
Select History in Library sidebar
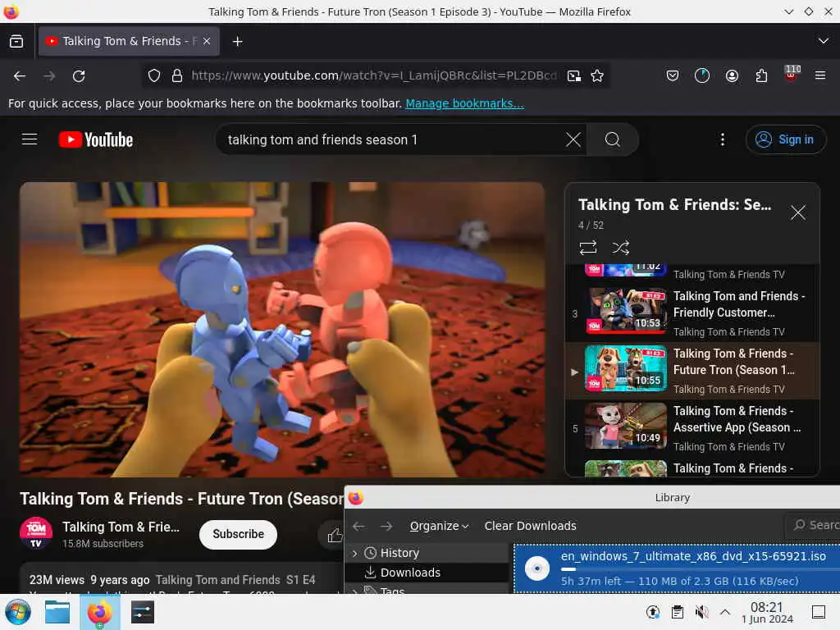click(399, 553)
